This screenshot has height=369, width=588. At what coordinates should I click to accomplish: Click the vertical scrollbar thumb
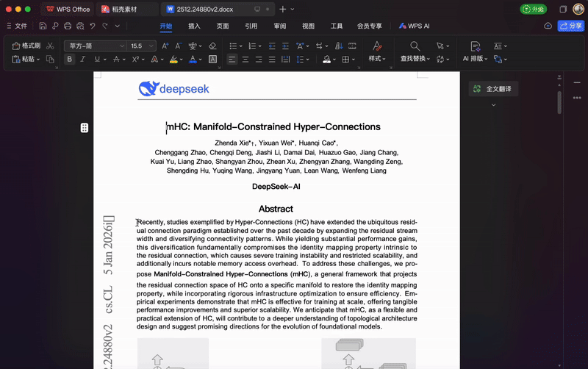pos(559,102)
